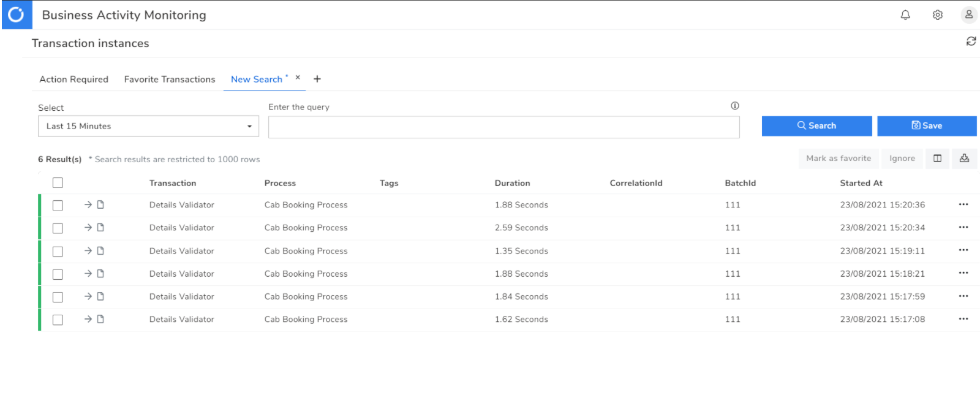The width and height of the screenshot is (980, 412).
Task: Click the query info icon
Action: (x=734, y=106)
